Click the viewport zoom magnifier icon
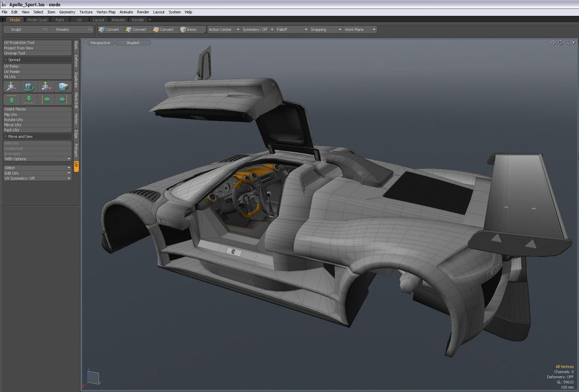 pos(567,43)
